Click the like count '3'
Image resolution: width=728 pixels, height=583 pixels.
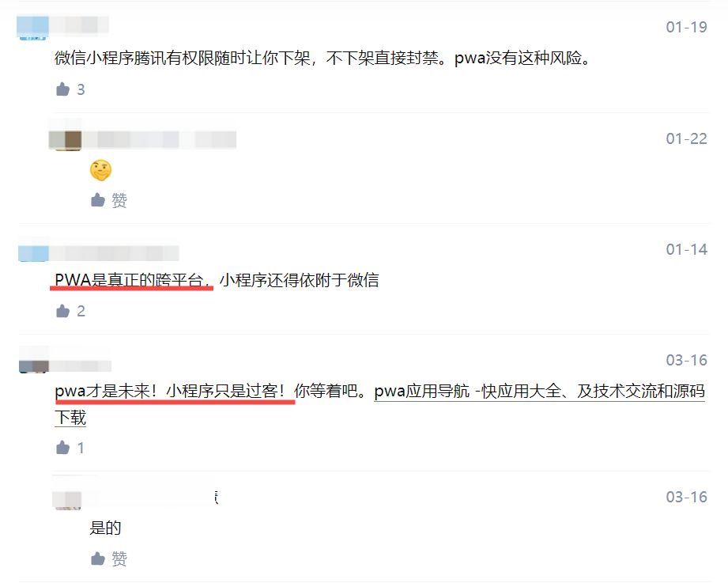tap(81, 89)
